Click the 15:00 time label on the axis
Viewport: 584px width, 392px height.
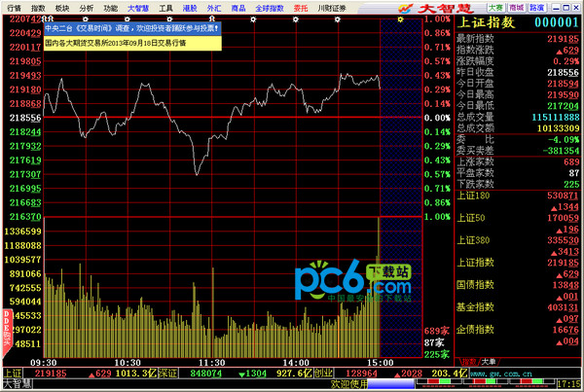[380, 363]
